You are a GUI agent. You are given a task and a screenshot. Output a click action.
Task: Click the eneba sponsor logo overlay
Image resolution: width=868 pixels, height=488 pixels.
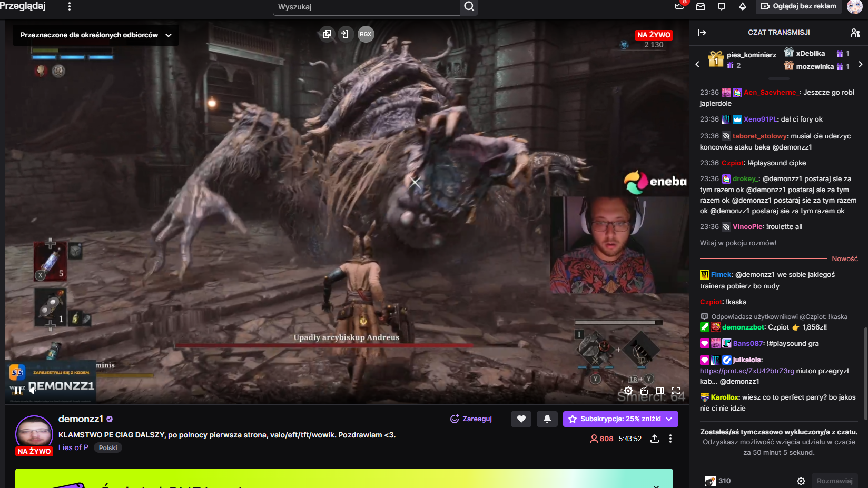coord(655,182)
